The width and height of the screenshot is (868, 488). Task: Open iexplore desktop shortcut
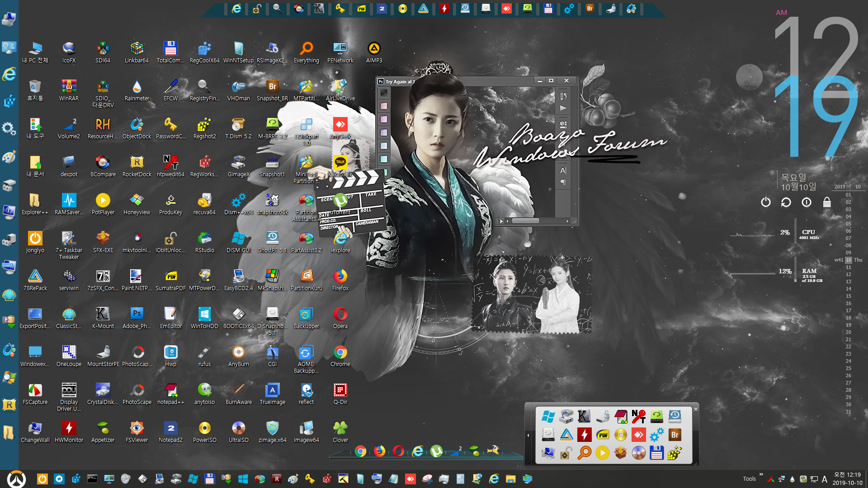[x=340, y=242]
